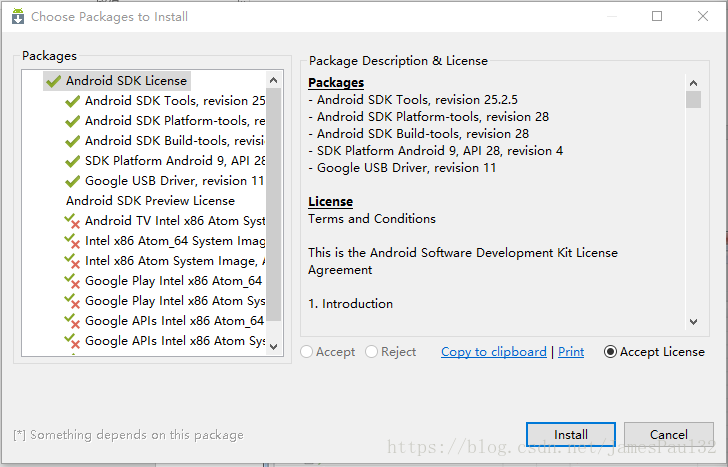Select Intel x86 Atom System Image row
728x467 pixels.
(x=165, y=260)
